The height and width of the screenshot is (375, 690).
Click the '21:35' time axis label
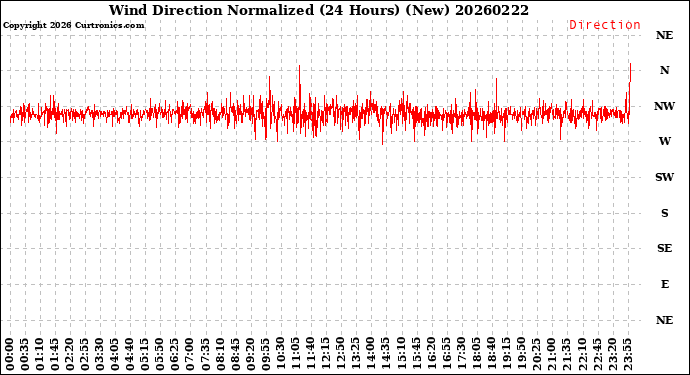(x=567, y=354)
